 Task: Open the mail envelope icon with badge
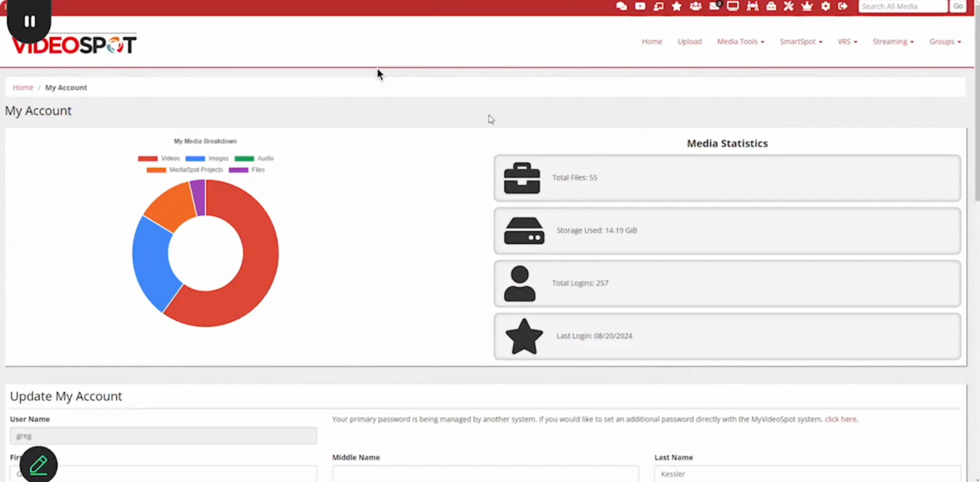click(715, 6)
